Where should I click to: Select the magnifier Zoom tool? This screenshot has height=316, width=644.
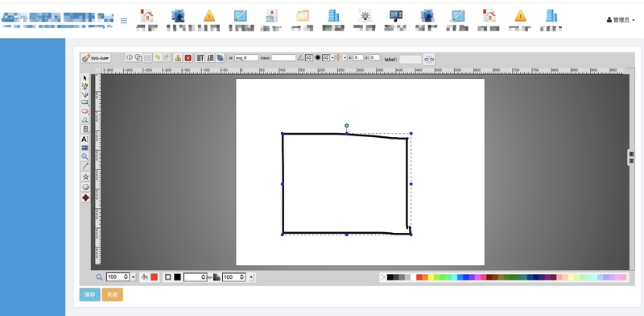[x=85, y=156]
